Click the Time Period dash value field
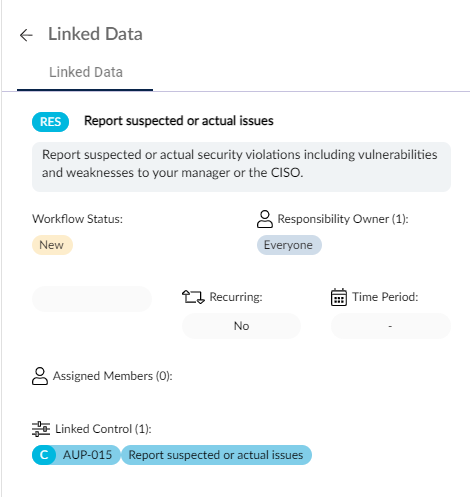The width and height of the screenshot is (470, 497). (x=391, y=326)
